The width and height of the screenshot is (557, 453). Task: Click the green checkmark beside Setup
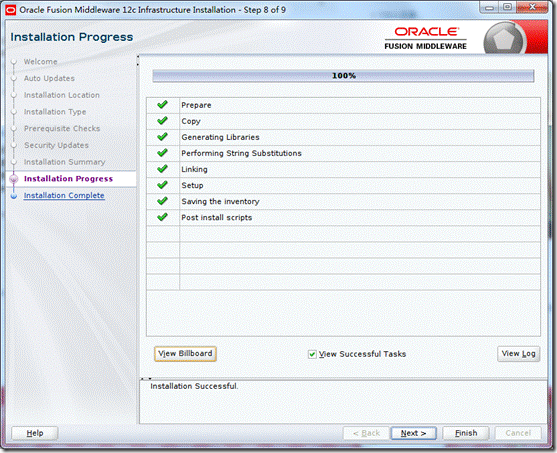[162, 185]
